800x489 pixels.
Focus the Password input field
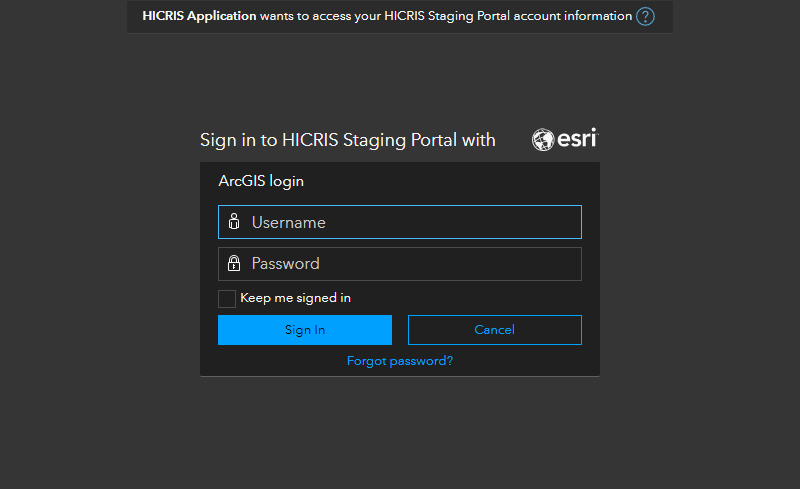399,264
